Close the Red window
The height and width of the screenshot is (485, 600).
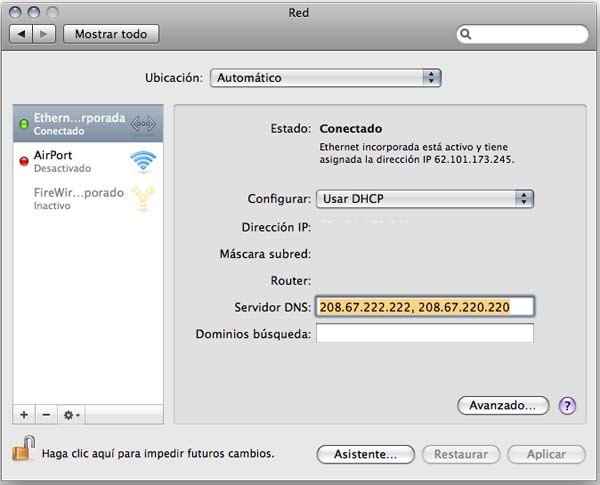pos(15,13)
